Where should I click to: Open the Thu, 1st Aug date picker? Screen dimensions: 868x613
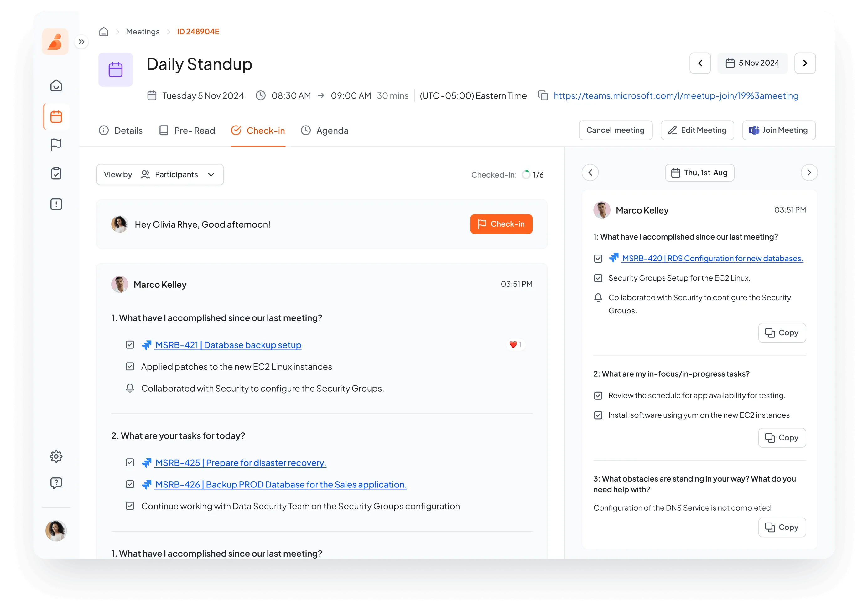700,173
